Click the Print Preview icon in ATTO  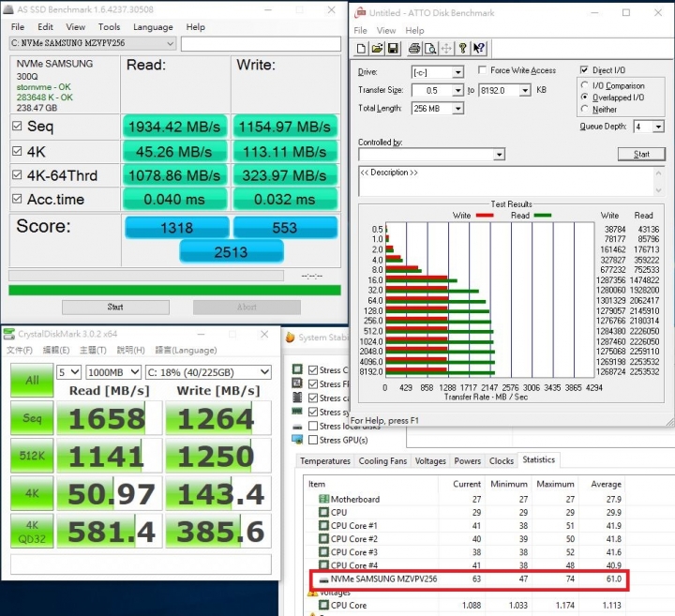[429, 48]
